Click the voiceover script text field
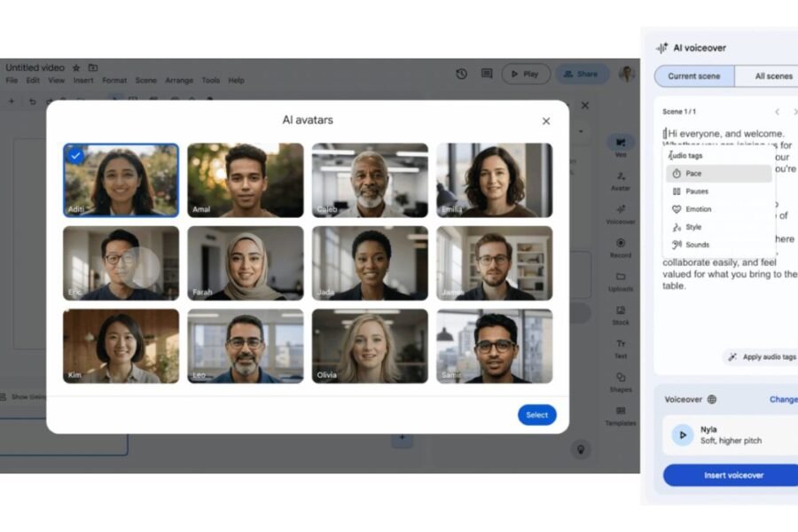 731,210
